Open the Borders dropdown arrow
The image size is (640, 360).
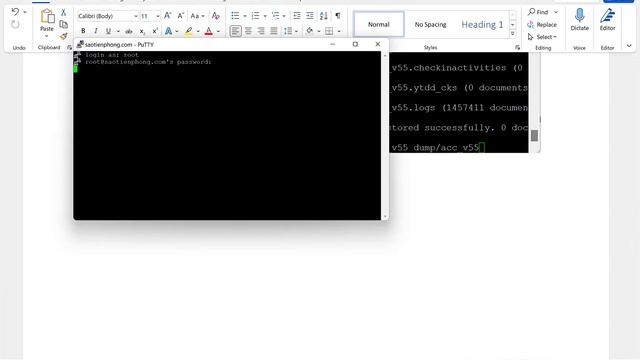coord(339,31)
